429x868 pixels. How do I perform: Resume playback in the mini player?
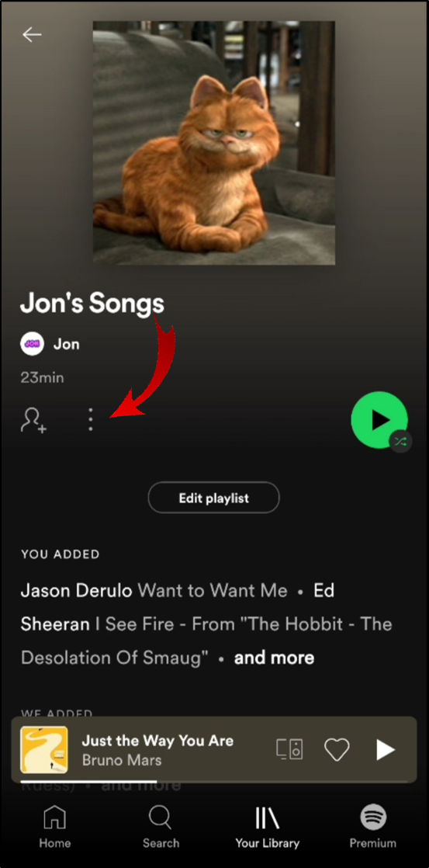(386, 750)
